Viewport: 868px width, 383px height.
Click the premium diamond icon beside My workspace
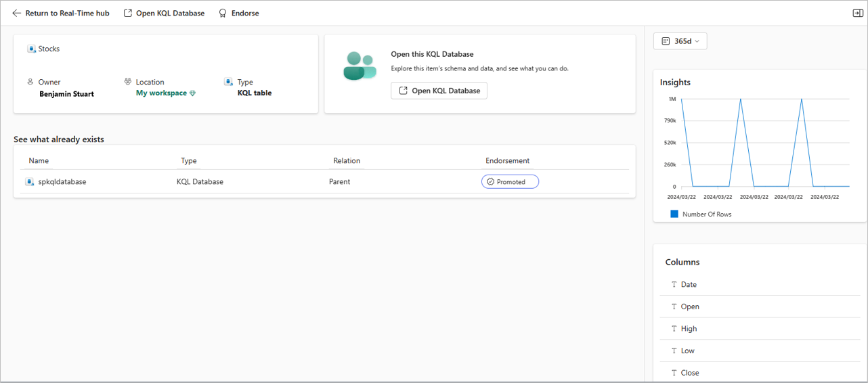click(192, 93)
